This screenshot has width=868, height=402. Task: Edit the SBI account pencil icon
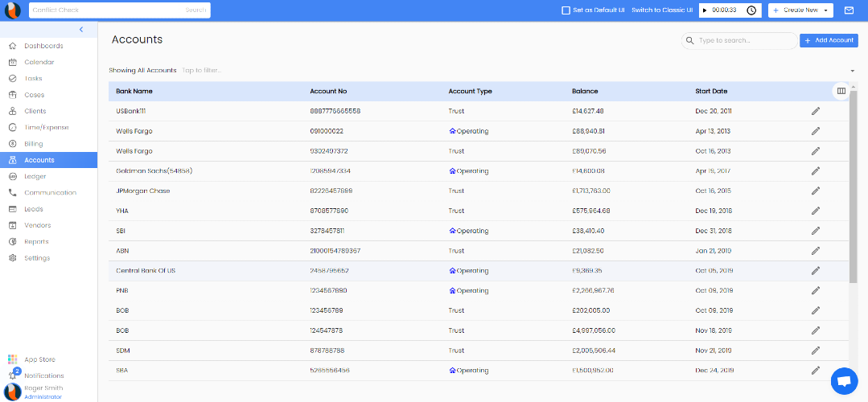[815, 231]
